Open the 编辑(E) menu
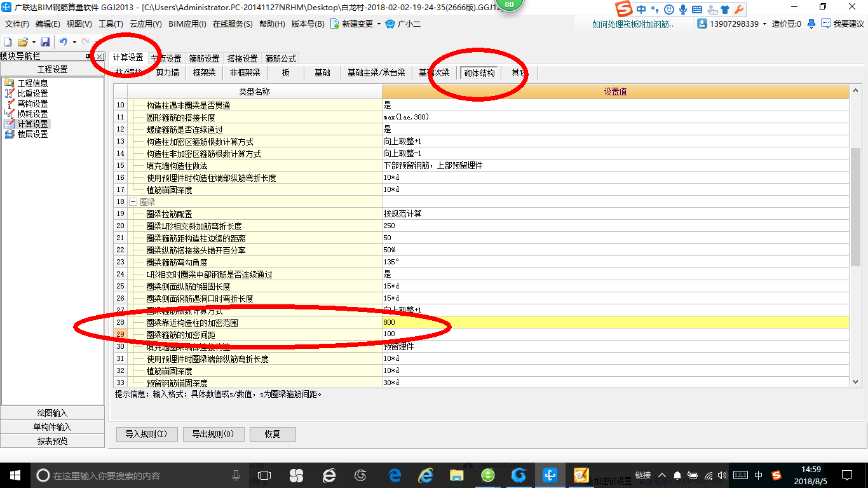This screenshot has height=488, width=868. [48, 24]
